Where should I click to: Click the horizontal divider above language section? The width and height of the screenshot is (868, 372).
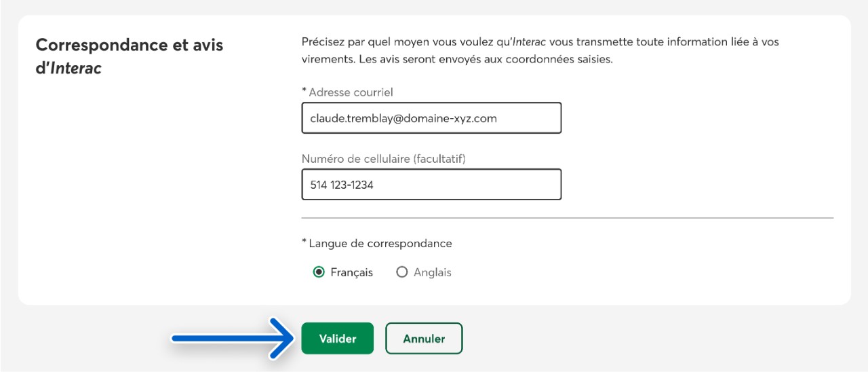click(567, 218)
